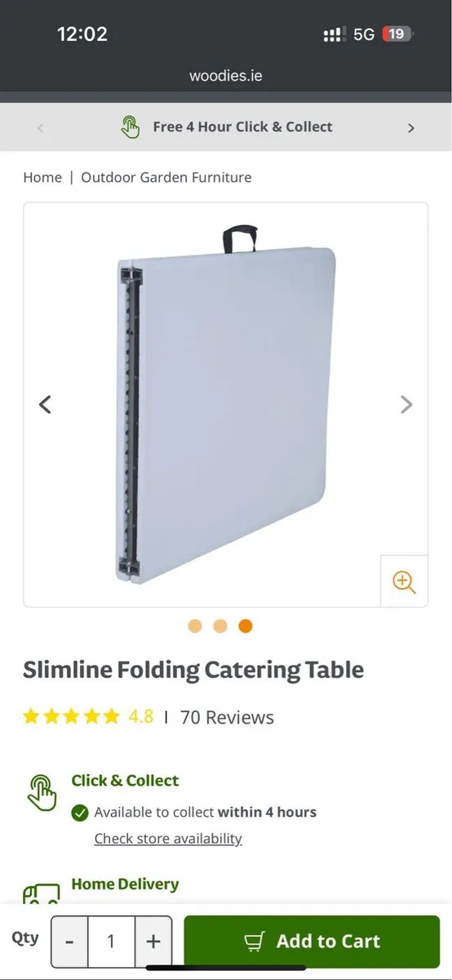
Task: Show next product image arrow
Action: pyautogui.click(x=406, y=404)
